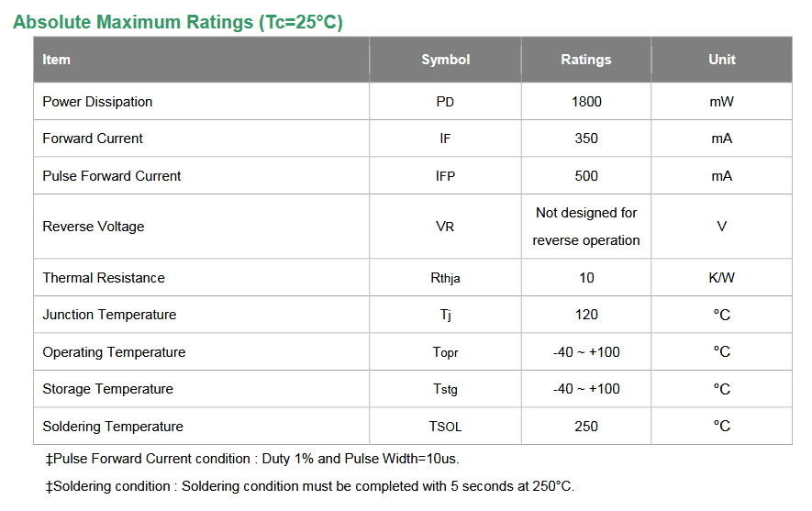Click the Junction Temperature label
This screenshot has width=812, height=511.
109,315
